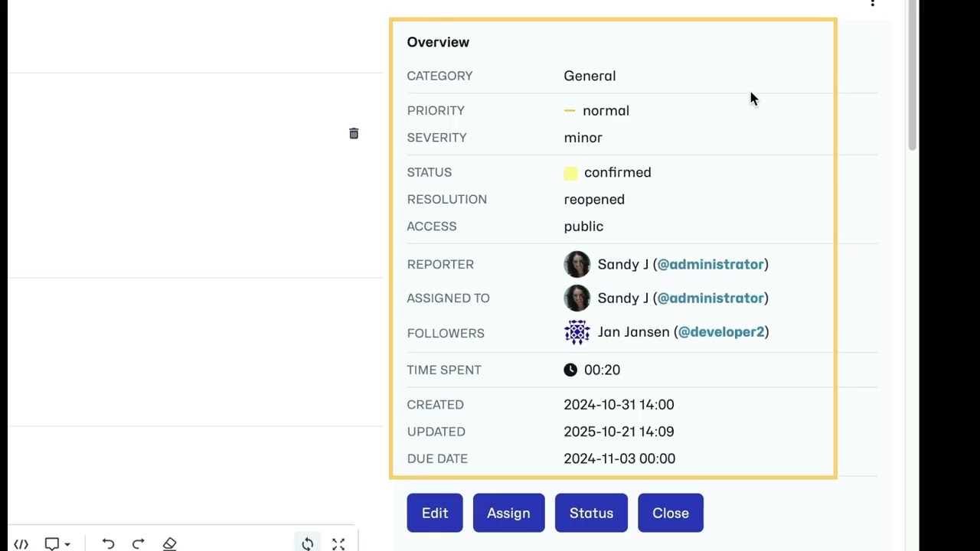The height and width of the screenshot is (551, 980).
Task: Open the reporter's @administrator profile link
Action: click(x=710, y=264)
